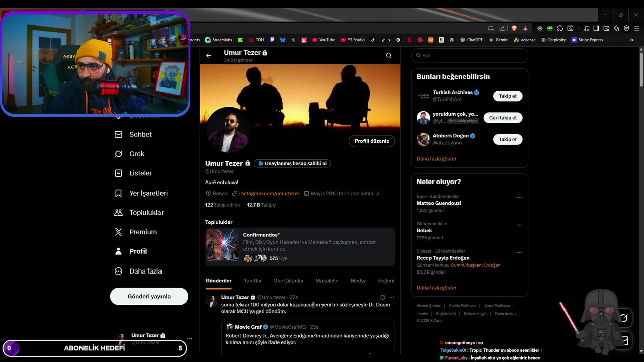
Task: Open the Twitch bookmark icon
Action: tap(272, 40)
